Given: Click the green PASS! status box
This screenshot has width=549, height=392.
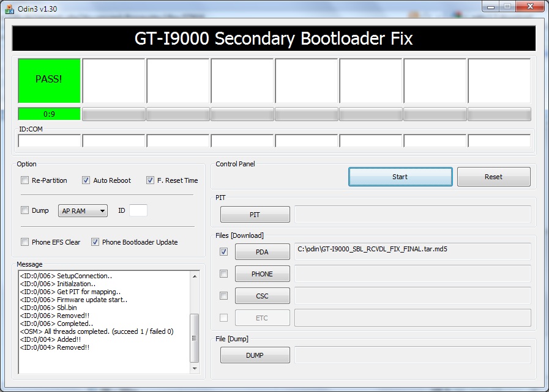Looking at the screenshot, I should pos(50,81).
